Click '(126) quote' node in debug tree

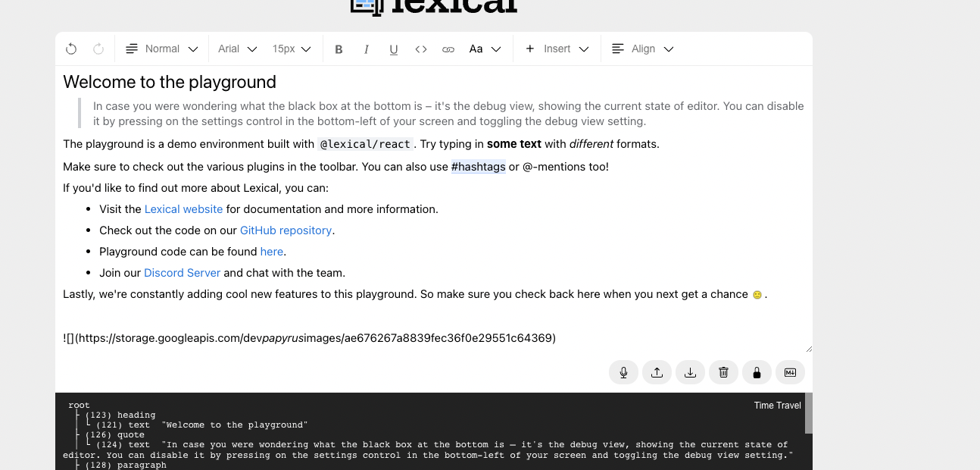(114, 435)
